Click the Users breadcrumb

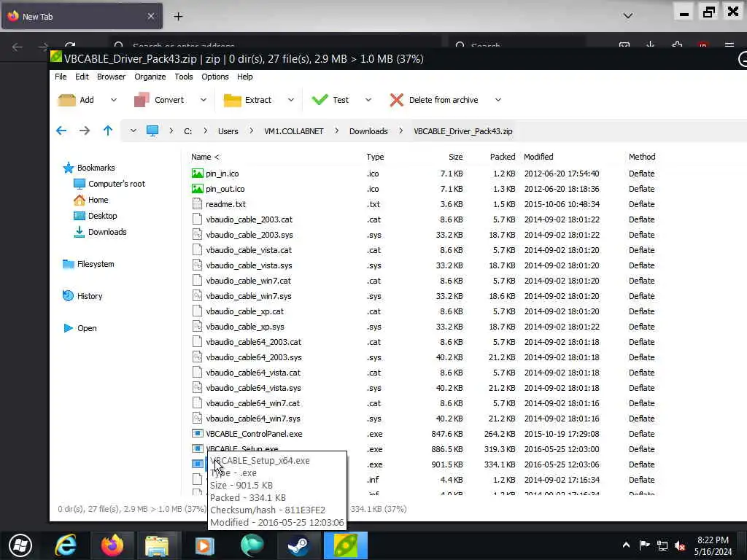[228, 131]
